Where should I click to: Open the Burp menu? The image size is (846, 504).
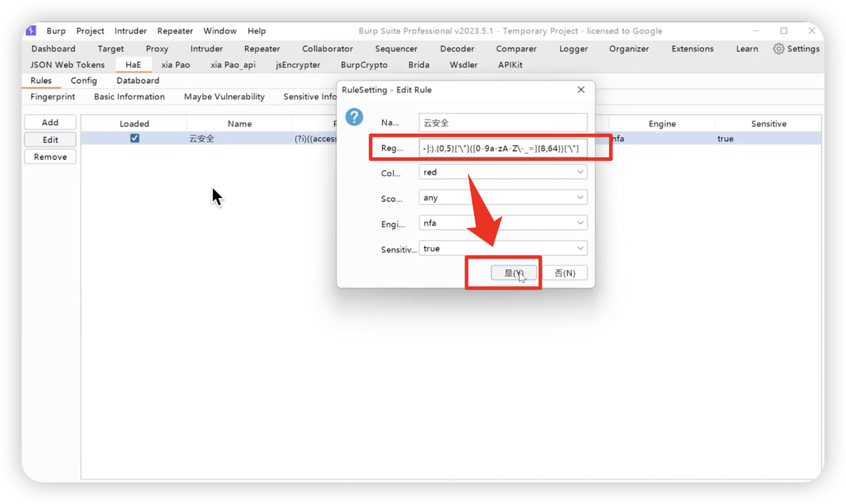56,31
